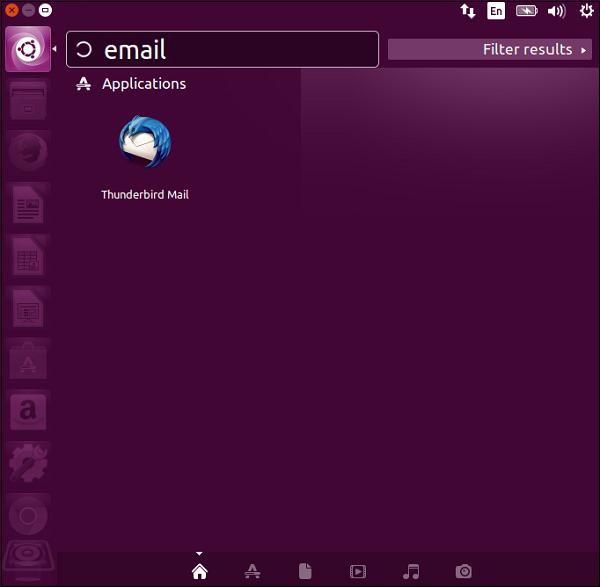This screenshot has height=587, width=600.
Task: Open LibreOffice Writer from launcher
Action: pos(27,206)
